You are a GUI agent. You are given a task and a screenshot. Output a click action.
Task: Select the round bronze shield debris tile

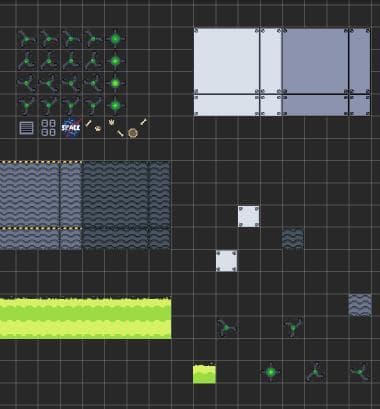point(133,133)
